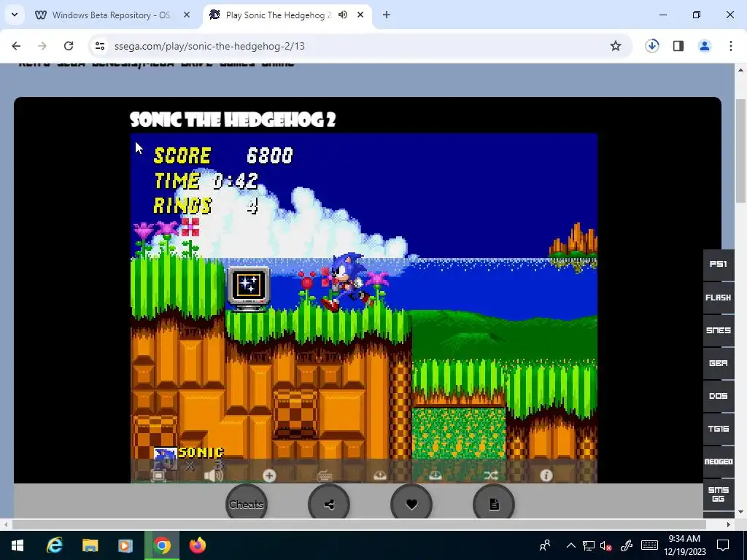Click the shuffle icon in emulator toolbar
747x560 pixels.
pos(491,475)
